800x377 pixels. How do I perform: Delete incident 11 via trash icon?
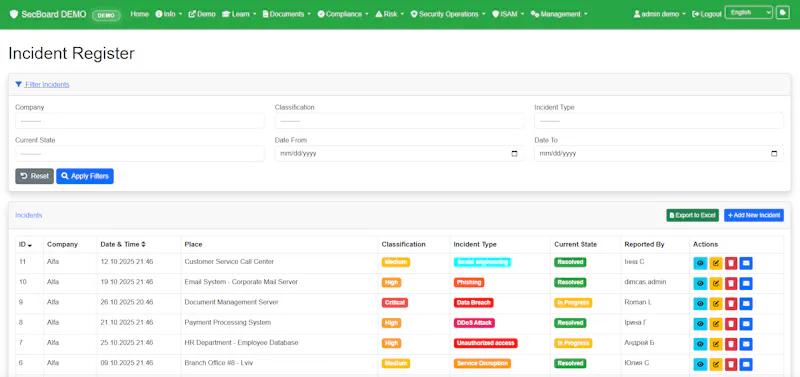[x=731, y=263]
